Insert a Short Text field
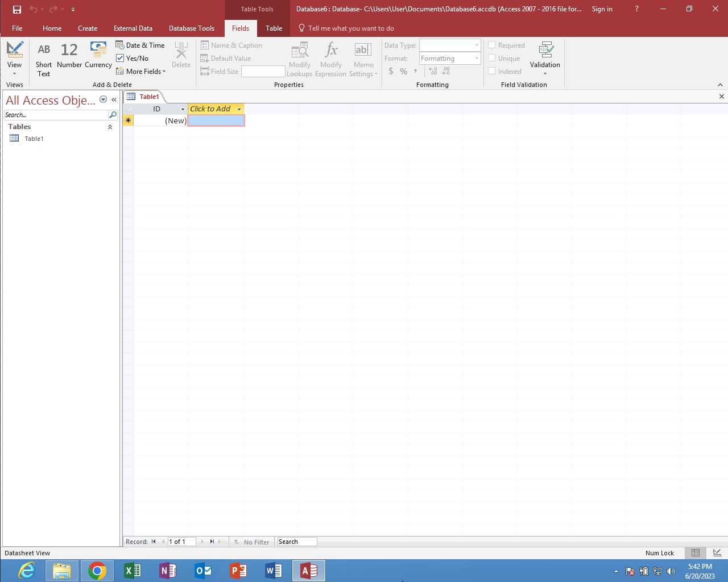This screenshot has height=582, width=728. coord(44,59)
